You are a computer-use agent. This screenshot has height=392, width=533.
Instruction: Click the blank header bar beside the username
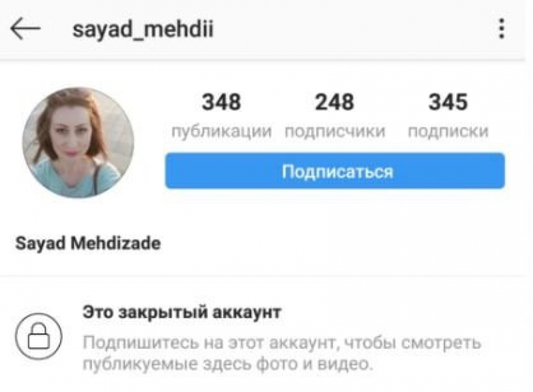pos(354,29)
